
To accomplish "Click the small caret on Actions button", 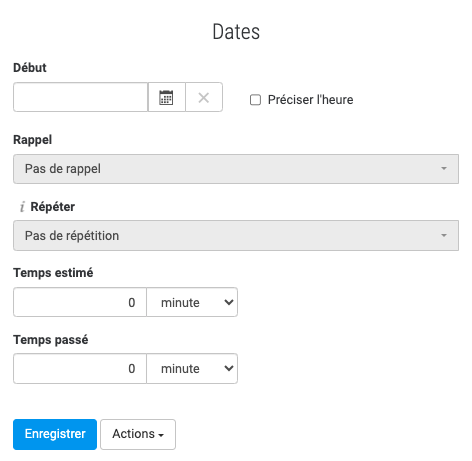I will (x=161, y=435).
